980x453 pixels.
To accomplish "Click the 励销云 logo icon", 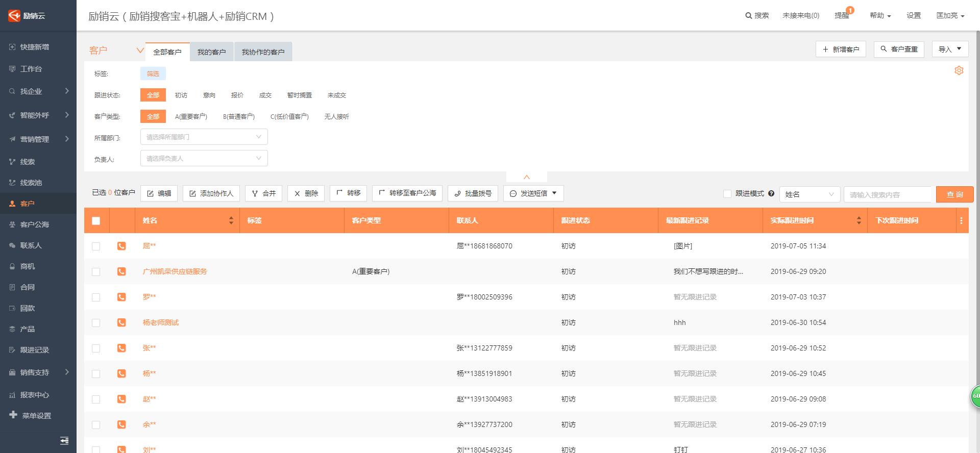I will [14, 16].
